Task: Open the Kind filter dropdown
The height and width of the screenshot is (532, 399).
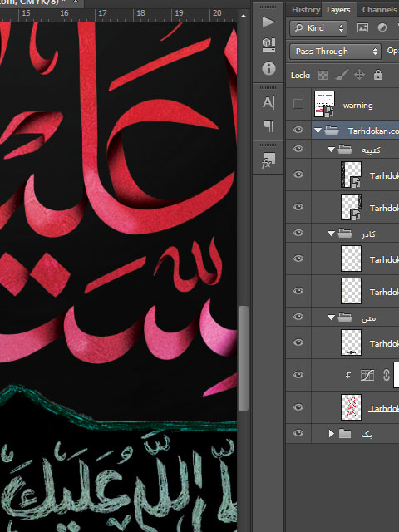Action: 318,28
